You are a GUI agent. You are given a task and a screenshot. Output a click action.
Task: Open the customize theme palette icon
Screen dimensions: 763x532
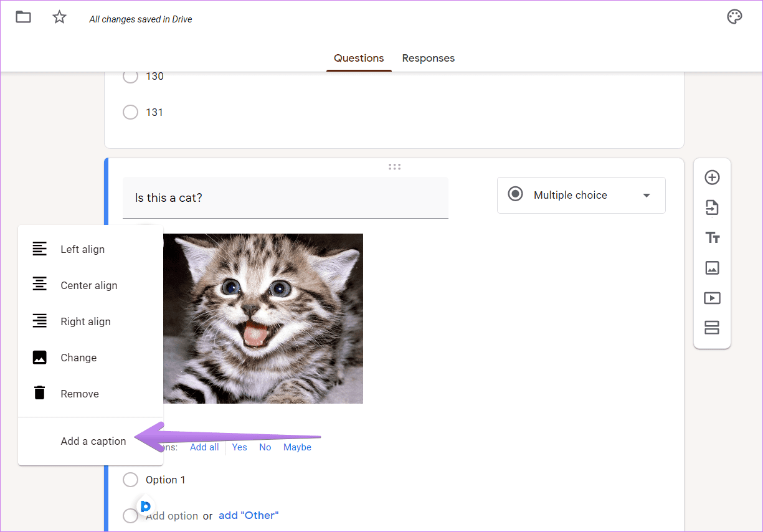pos(734,17)
